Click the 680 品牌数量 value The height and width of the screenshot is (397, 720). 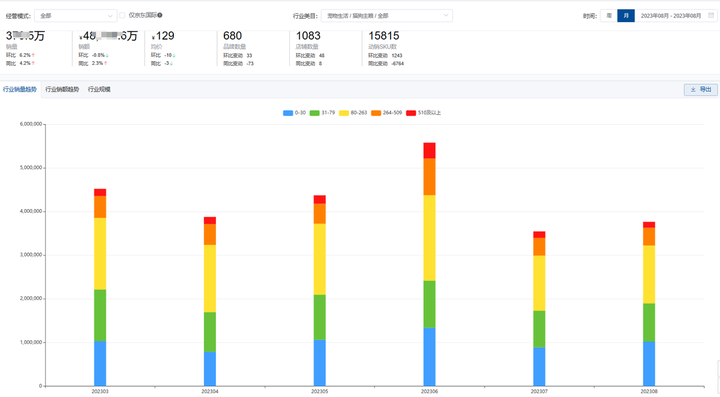[232, 36]
